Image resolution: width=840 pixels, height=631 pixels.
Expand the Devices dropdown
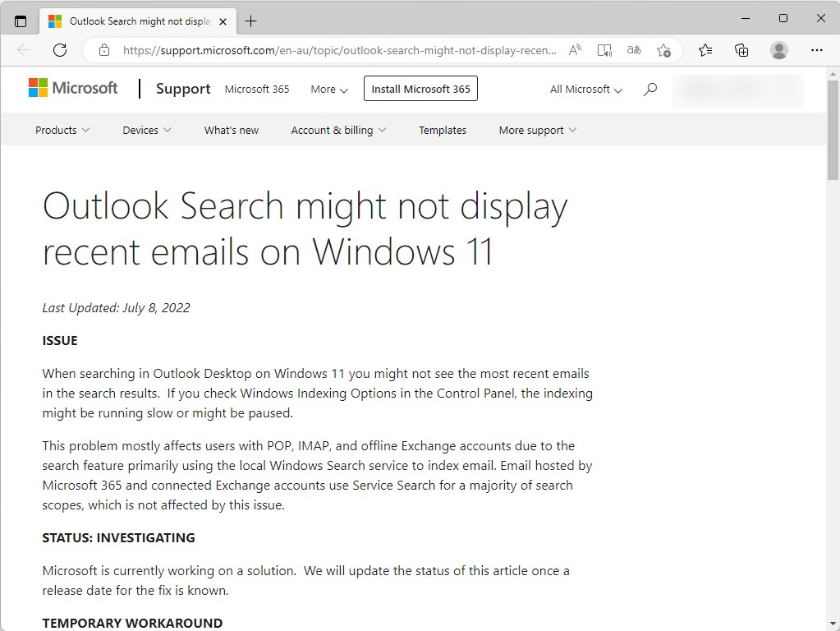pyautogui.click(x=147, y=130)
